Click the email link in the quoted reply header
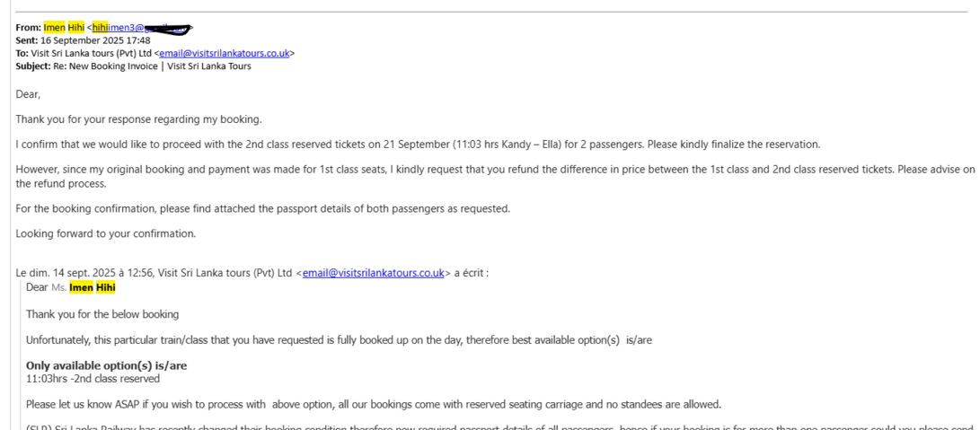 (x=373, y=273)
